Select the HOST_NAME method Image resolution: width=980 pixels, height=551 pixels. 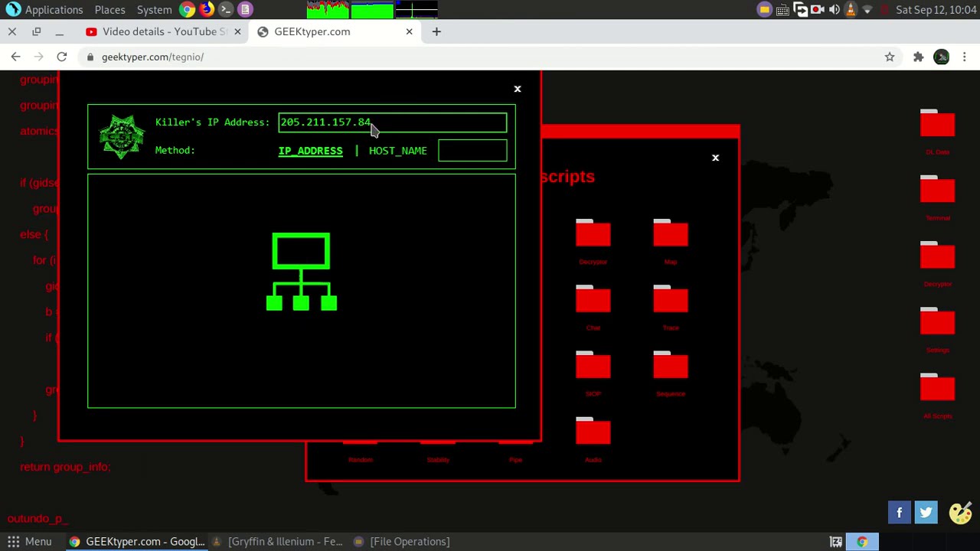(398, 151)
